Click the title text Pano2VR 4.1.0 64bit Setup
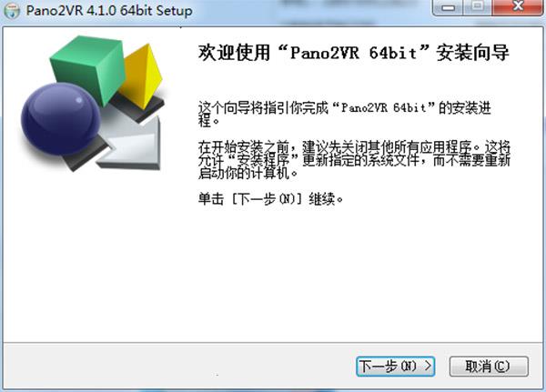The width and height of the screenshot is (546, 392). [109, 11]
